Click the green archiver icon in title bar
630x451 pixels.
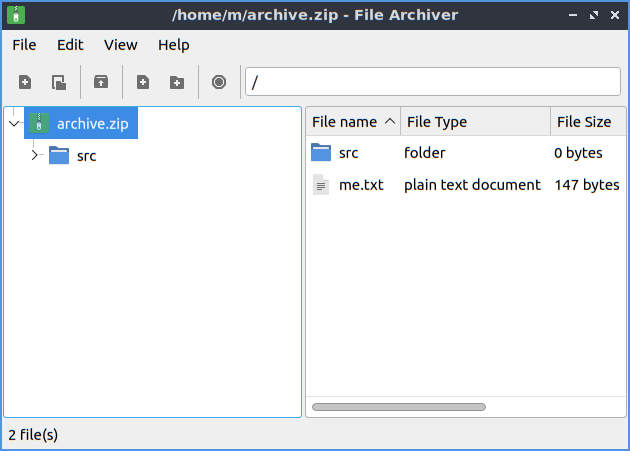pyautogui.click(x=16, y=15)
